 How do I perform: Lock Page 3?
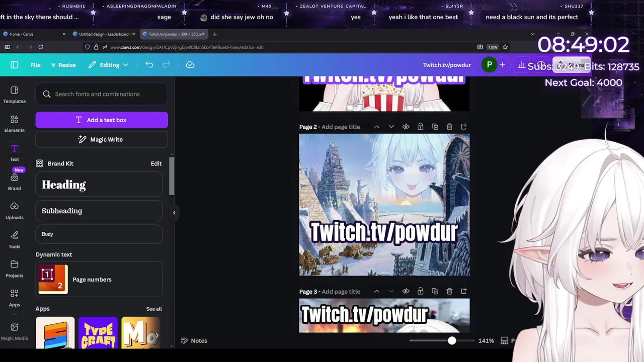pyautogui.click(x=420, y=291)
